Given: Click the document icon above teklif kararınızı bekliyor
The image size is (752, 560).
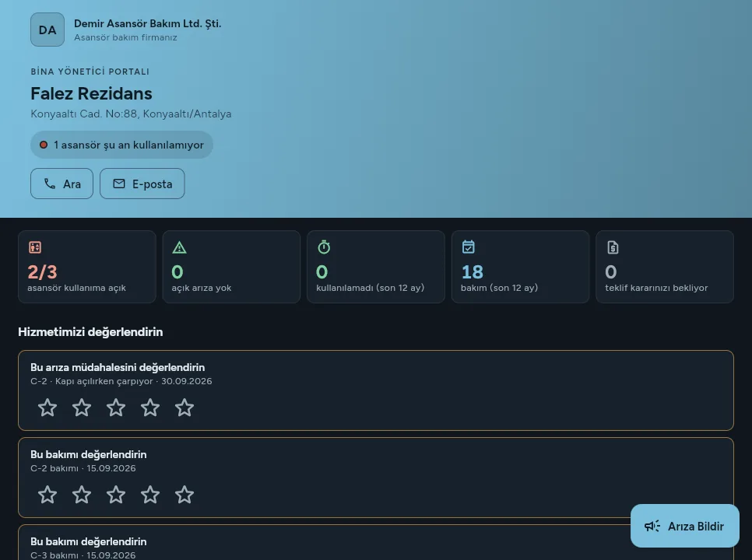Looking at the screenshot, I should point(613,247).
